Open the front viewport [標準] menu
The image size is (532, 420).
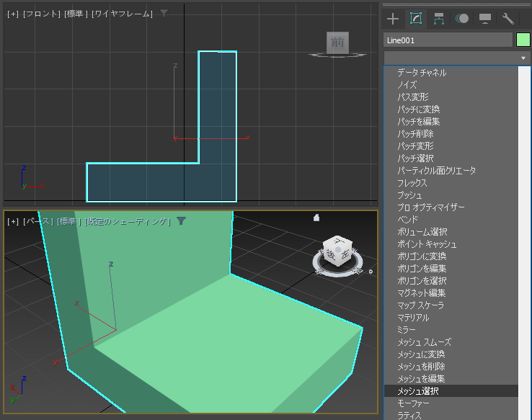coord(76,14)
